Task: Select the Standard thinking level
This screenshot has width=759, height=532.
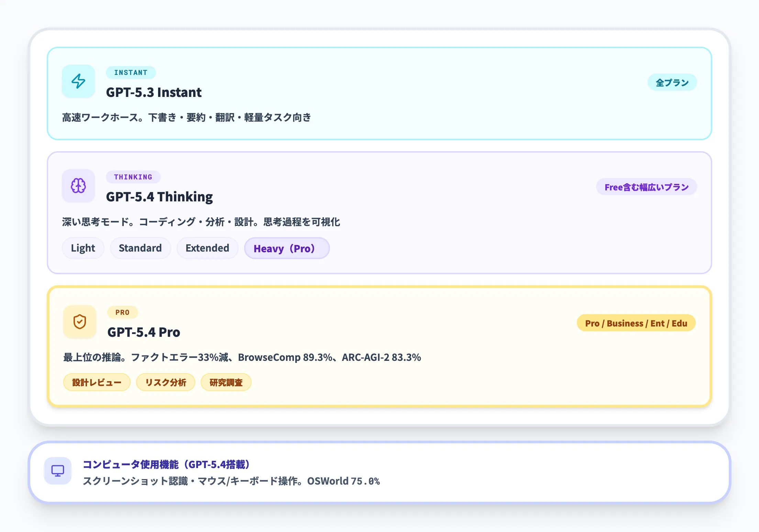Action: tap(140, 248)
